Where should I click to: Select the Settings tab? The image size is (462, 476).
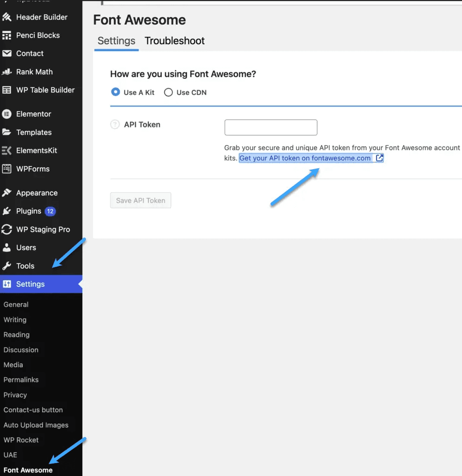[x=116, y=41]
